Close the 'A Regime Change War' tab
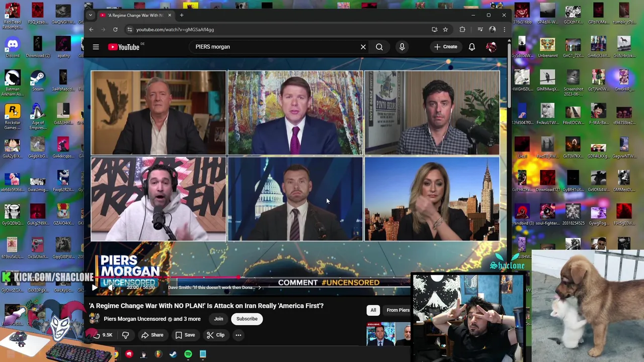644x362 pixels. tap(170, 15)
